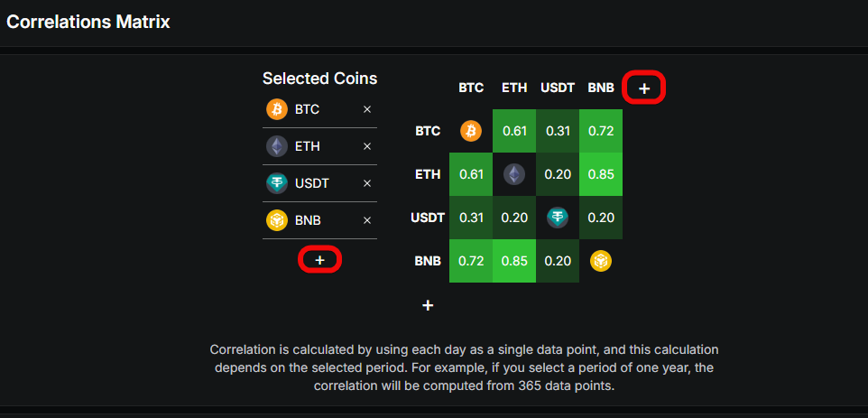Screen dimensions: 868x418
Task: Click the Ethereum icon in matrix diagonal
Action: (514, 174)
